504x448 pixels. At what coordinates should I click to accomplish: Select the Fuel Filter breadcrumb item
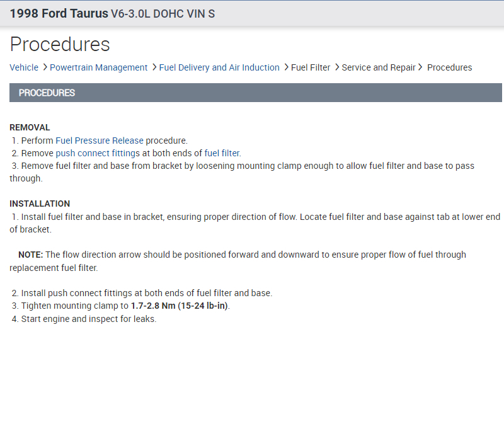pos(311,67)
